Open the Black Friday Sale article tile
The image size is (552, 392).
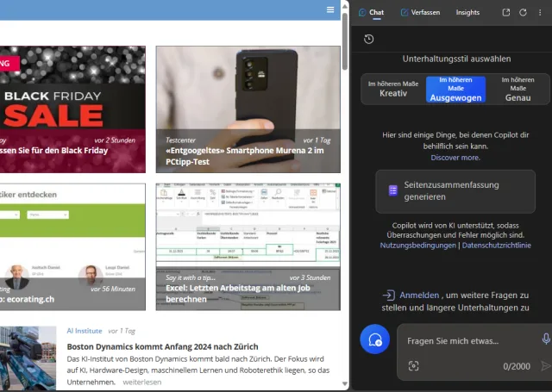click(72, 109)
